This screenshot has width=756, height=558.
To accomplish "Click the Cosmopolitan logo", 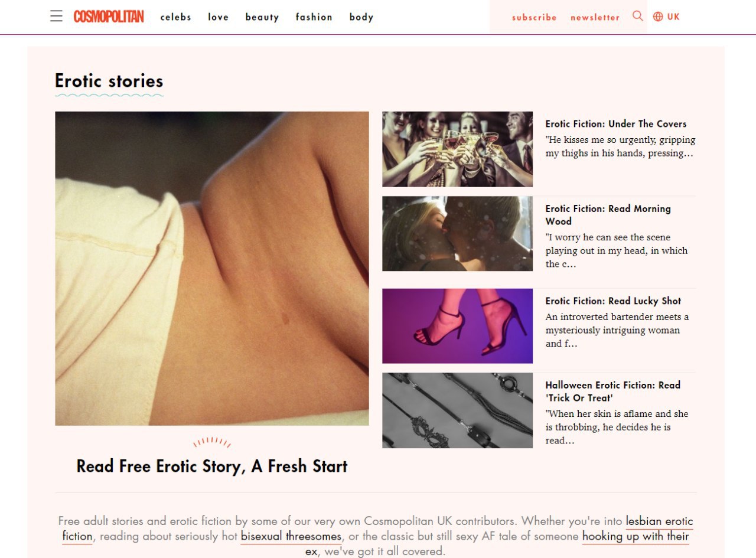I will (x=109, y=17).
